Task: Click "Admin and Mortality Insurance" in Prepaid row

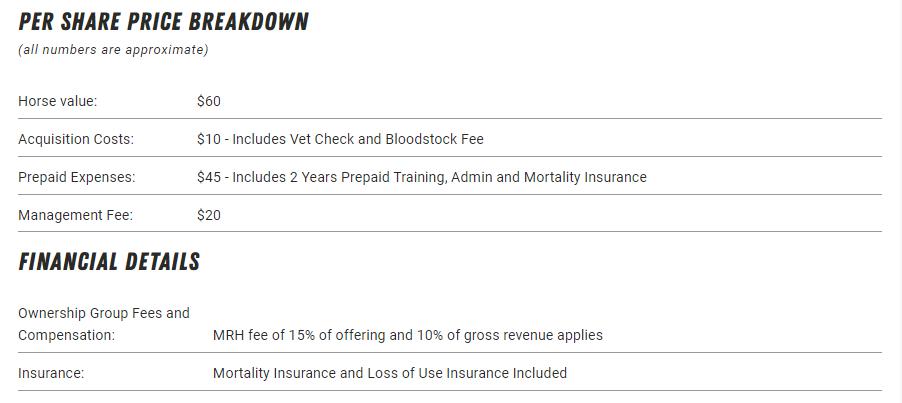Action: click(548, 177)
